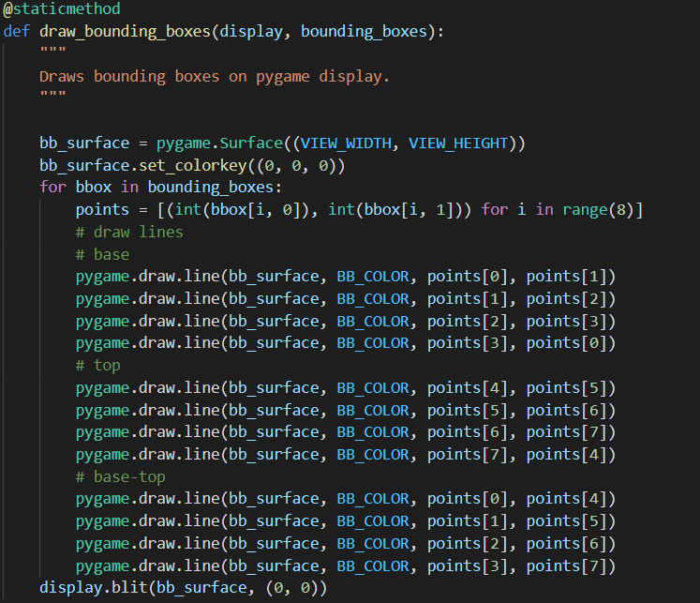This screenshot has width=700, height=603.
Task: Click the VIEW_WIDTH constant
Action: tap(346, 143)
